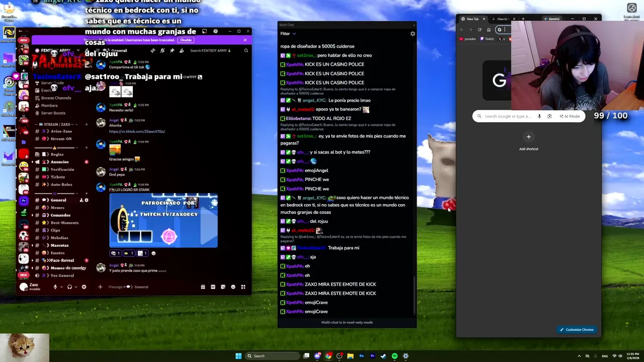The image size is (644, 362).
Task: Click Chrome home button
Action: [489, 30]
